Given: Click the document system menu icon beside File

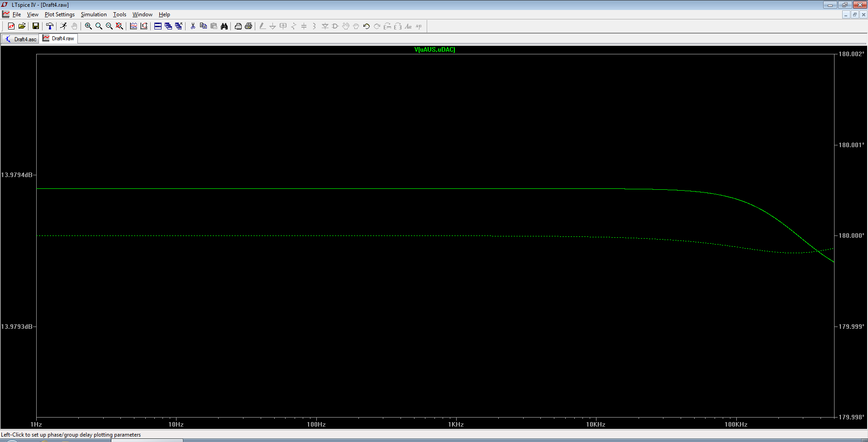Looking at the screenshot, I should [6, 14].
